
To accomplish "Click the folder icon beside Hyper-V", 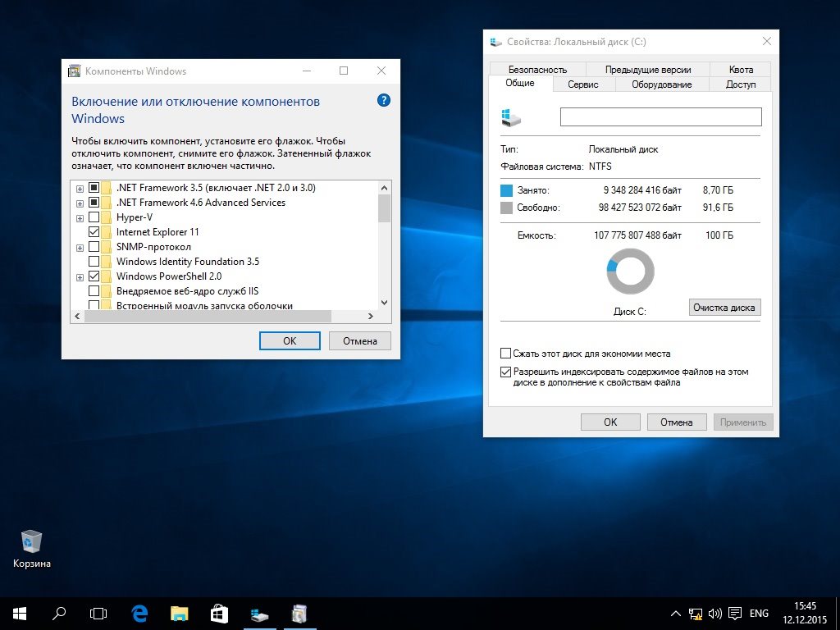I will click(107, 217).
